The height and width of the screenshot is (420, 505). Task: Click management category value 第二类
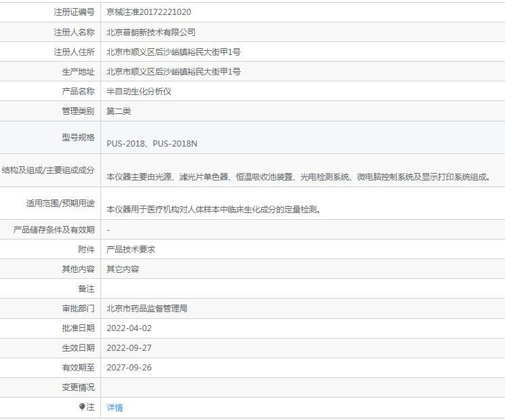tap(119, 111)
